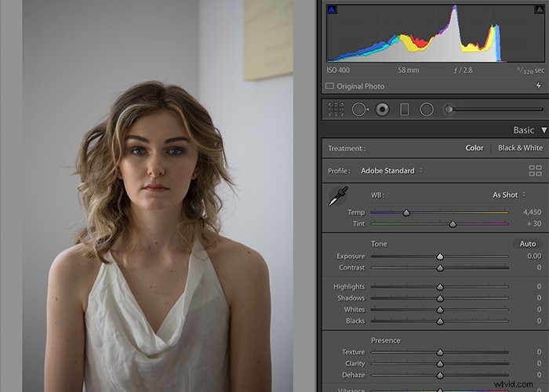549x392 pixels.
Task: Select the Crop Overlay tool
Action: click(x=336, y=110)
